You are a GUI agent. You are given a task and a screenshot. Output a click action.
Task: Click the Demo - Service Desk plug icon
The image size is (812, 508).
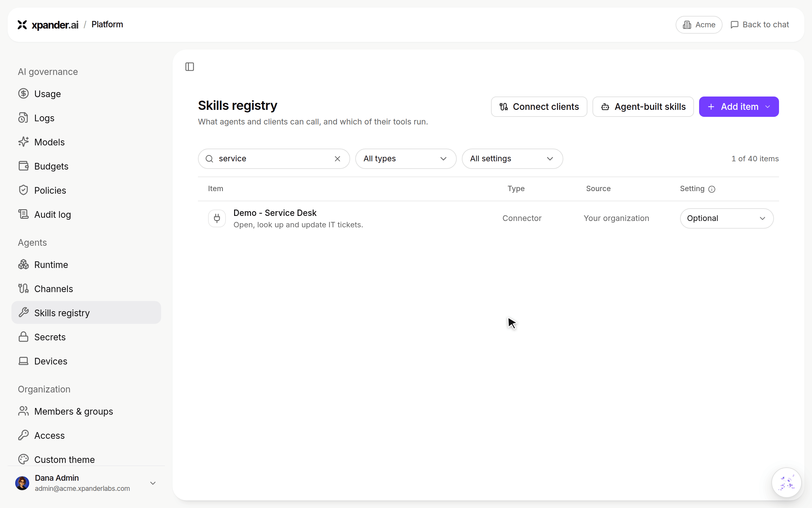coord(217,218)
